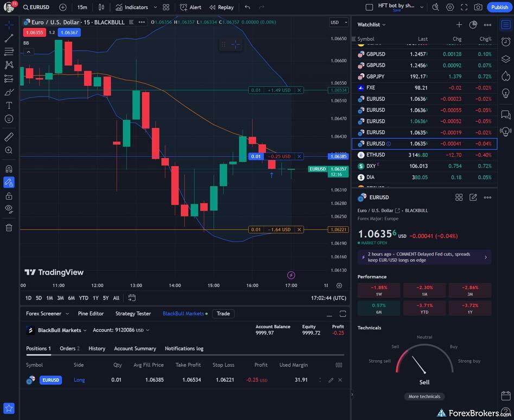Click the red 1.06355 sell price button
Screen dimensions: 514x420
click(34, 33)
